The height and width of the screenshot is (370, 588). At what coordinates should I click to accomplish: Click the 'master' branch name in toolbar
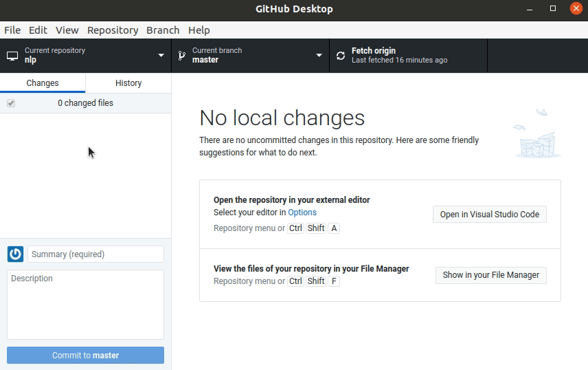click(205, 60)
